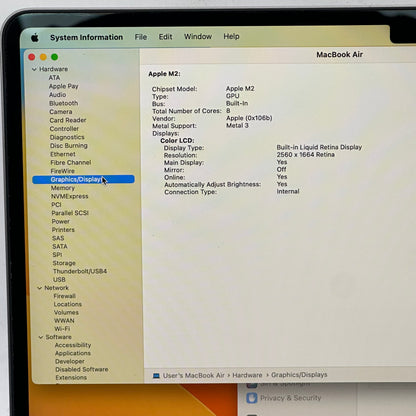Select Card Reader in the sidebar
416x416 pixels.
coord(68,120)
